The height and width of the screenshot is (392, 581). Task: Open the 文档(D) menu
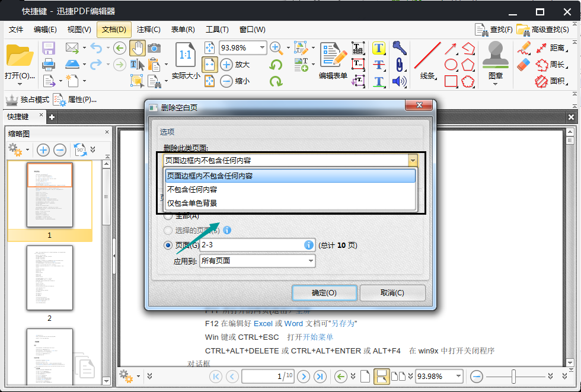pyautogui.click(x=114, y=30)
